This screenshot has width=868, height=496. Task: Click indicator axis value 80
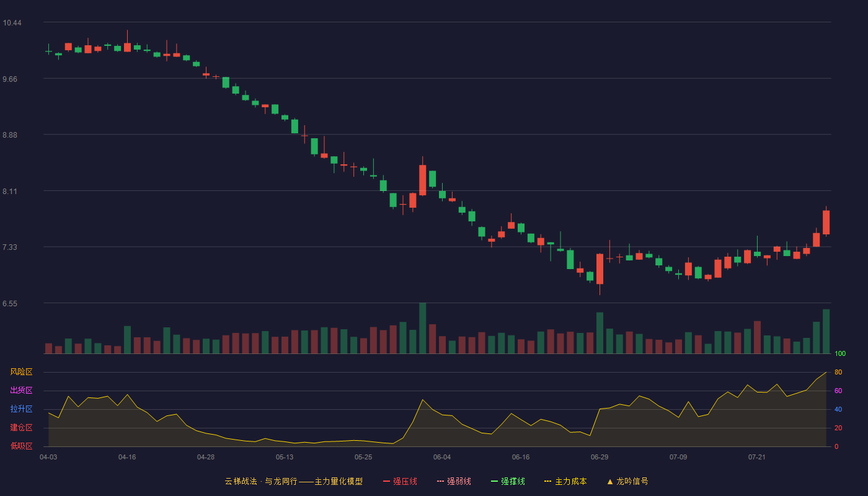tap(838, 372)
